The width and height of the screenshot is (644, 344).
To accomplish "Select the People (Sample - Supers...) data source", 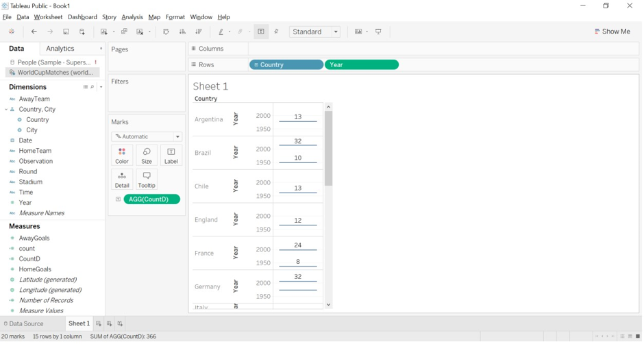I will pos(53,62).
